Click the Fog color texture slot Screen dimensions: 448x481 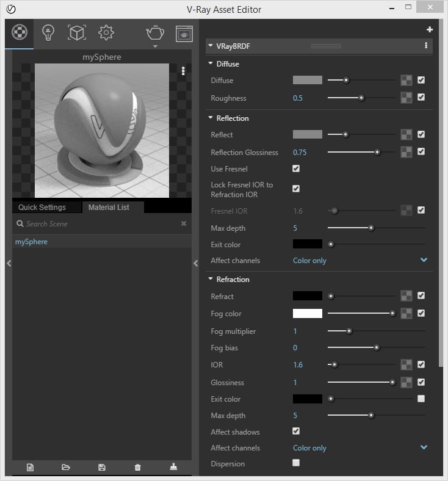[x=406, y=313]
